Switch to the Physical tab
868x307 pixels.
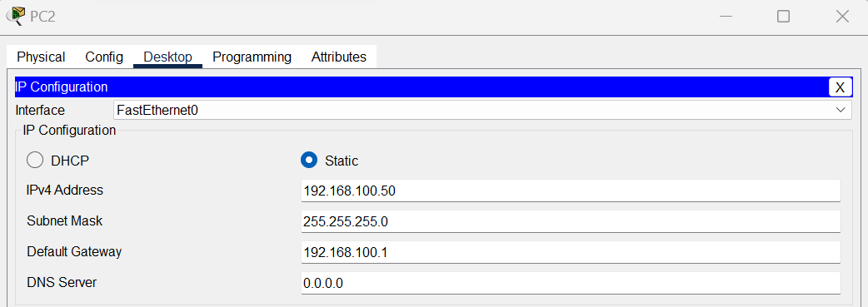pyautogui.click(x=41, y=57)
